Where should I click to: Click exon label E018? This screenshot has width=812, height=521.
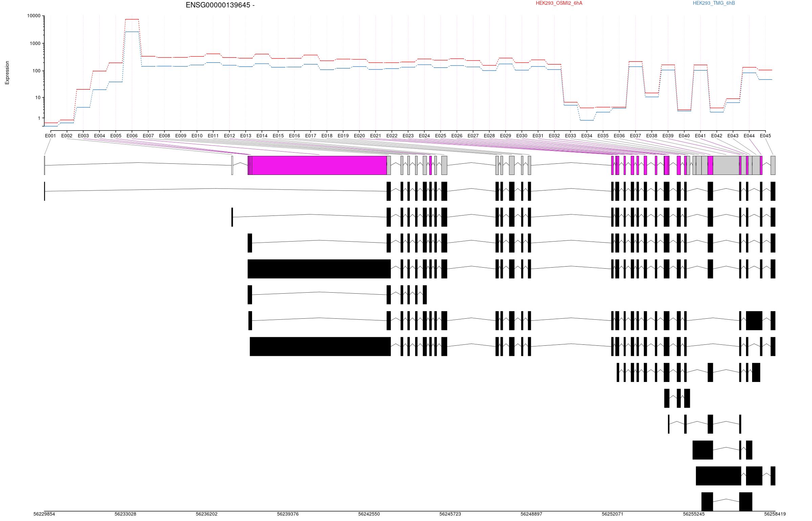pyautogui.click(x=327, y=136)
